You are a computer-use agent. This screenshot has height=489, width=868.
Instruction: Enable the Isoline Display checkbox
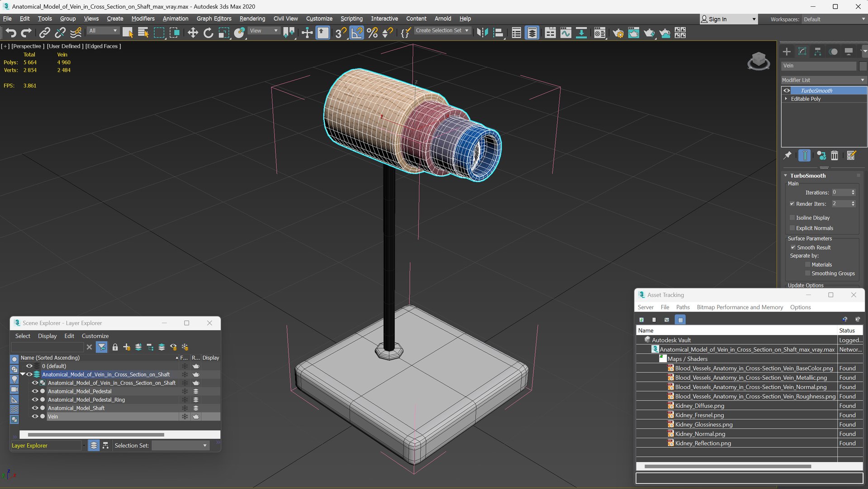pos(792,218)
